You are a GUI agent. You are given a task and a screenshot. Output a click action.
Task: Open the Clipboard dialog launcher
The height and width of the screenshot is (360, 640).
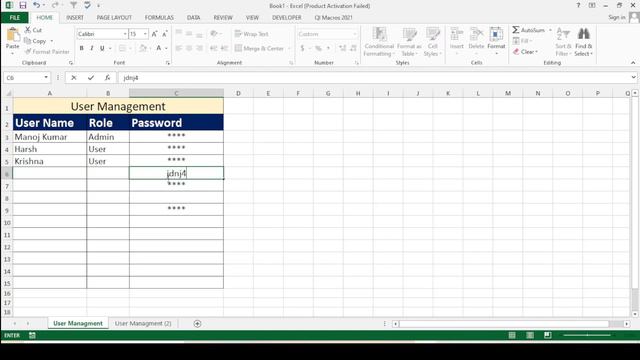tap(71, 63)
